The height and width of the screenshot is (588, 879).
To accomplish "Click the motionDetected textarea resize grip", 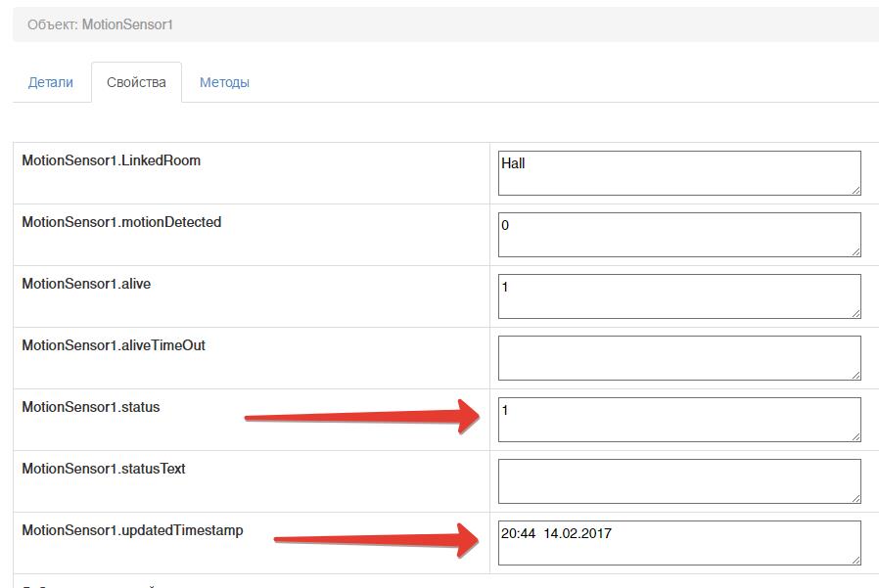I will click(856, 251).
